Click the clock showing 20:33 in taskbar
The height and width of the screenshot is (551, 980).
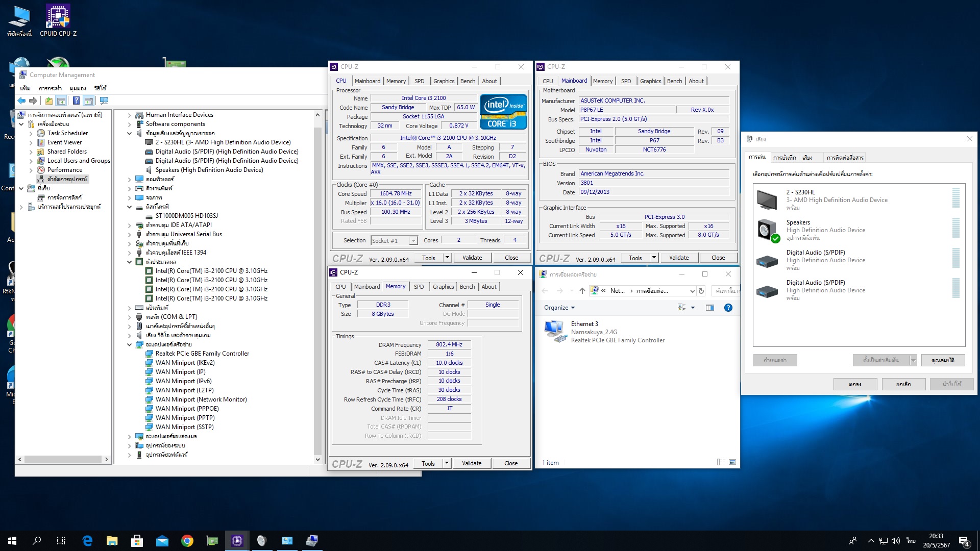[x=936, y=536]
